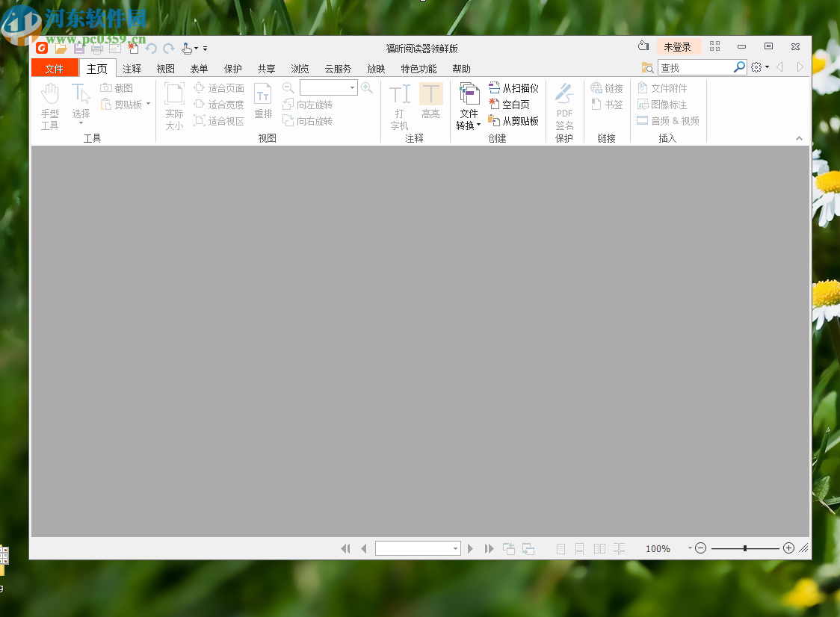Open the 文件 file tab
The height and width of the screenshot is (617, 840).
click(x=55, y=69)
